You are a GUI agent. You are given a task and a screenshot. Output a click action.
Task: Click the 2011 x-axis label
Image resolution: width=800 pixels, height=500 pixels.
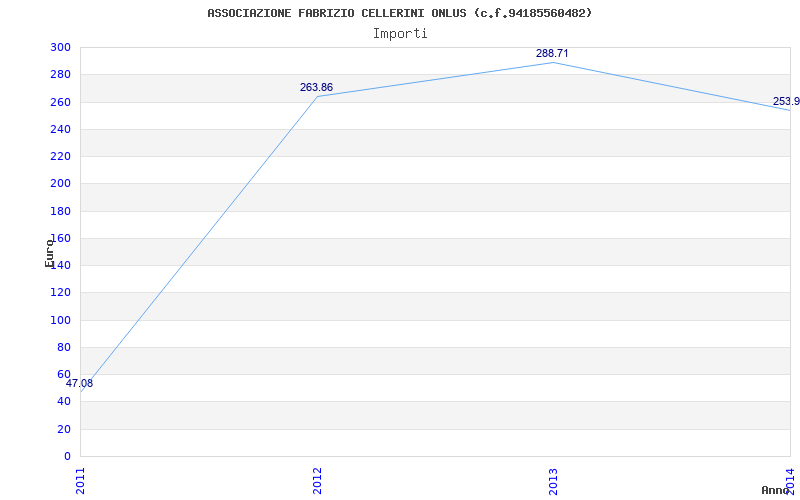point(81,481)
